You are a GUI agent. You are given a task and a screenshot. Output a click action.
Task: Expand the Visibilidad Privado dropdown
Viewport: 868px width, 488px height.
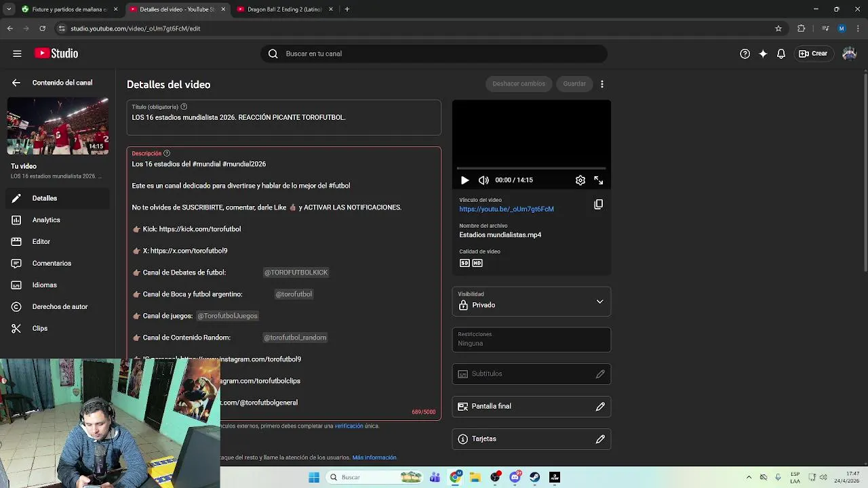(x=532, y=302)
